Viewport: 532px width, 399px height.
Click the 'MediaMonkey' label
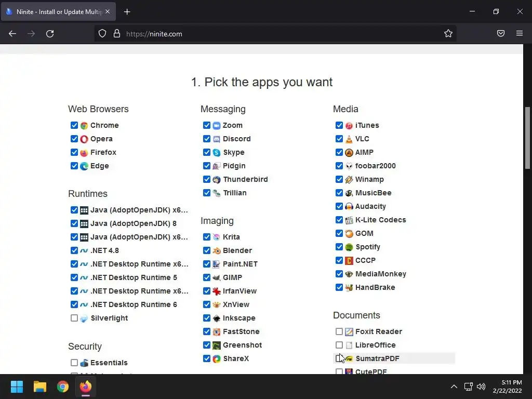[381, 274]
